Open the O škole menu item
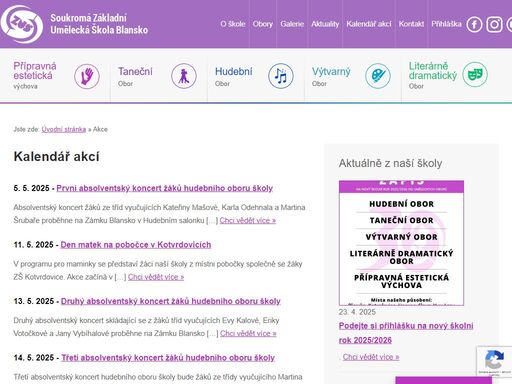Image resolution: width=512 pixels, height=384 pixels. [x=233, y=24]
